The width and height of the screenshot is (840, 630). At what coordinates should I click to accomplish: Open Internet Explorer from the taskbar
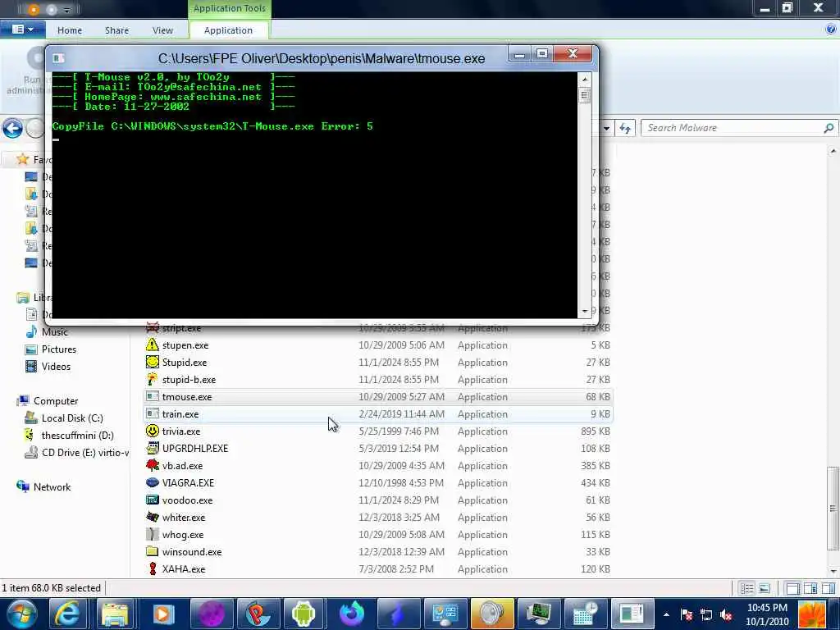[67, 614]
